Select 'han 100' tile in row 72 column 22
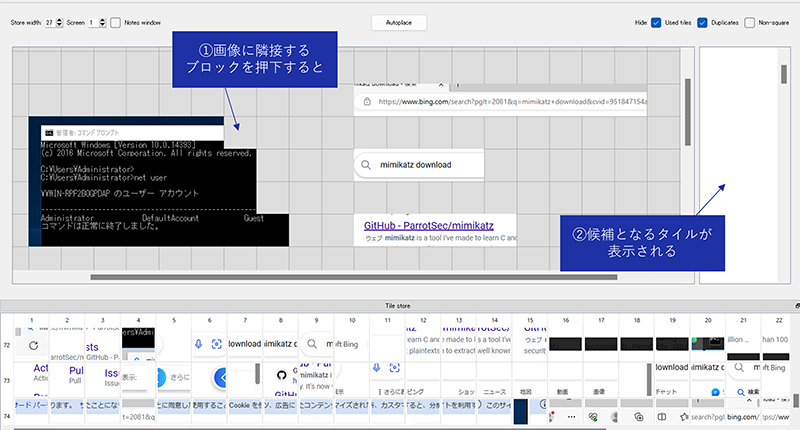The width and height of the screenshot is (800, 430). pyautogui.click(x=776, y=344)
